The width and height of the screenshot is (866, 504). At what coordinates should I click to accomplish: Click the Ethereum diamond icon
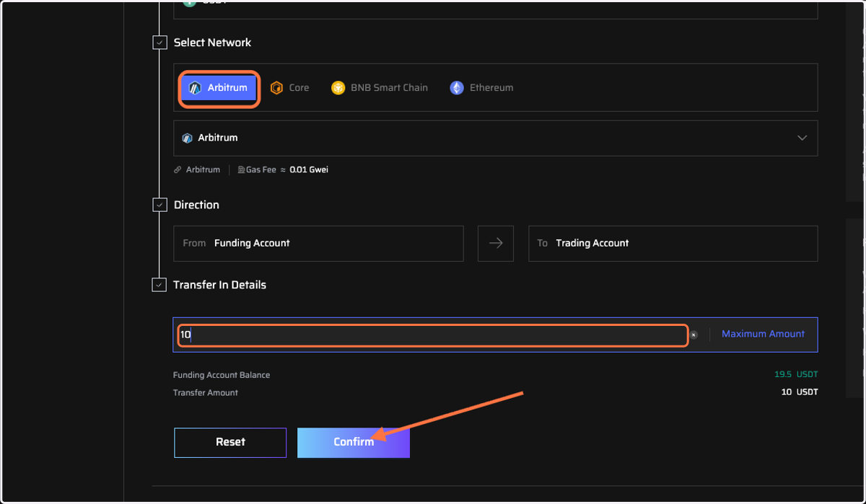tap(457, 88)
